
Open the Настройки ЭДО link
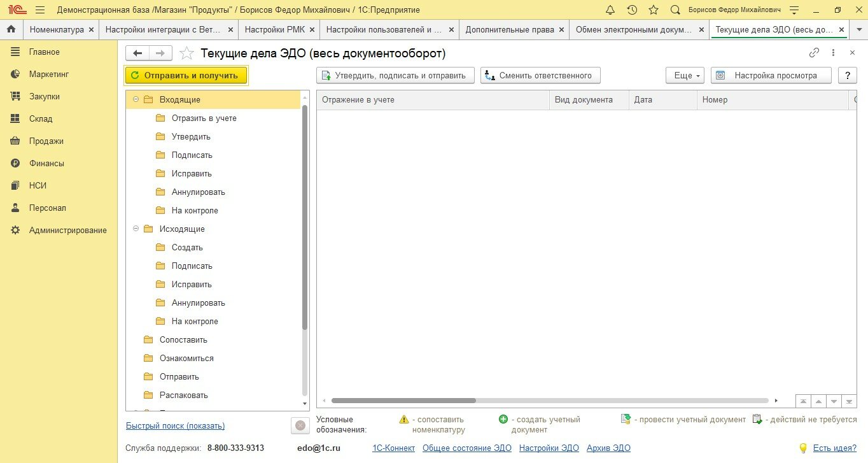(x=549, y=448)
